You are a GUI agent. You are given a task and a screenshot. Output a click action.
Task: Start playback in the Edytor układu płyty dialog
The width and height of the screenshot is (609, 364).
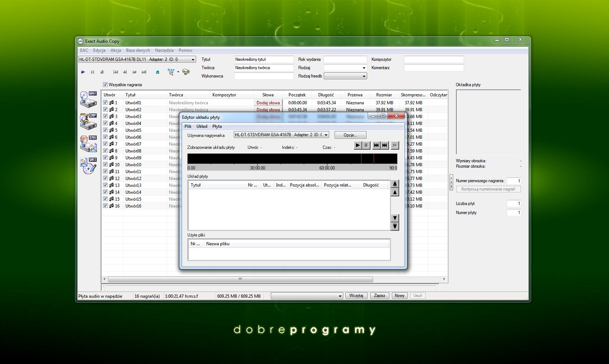[x=357, y=145]
